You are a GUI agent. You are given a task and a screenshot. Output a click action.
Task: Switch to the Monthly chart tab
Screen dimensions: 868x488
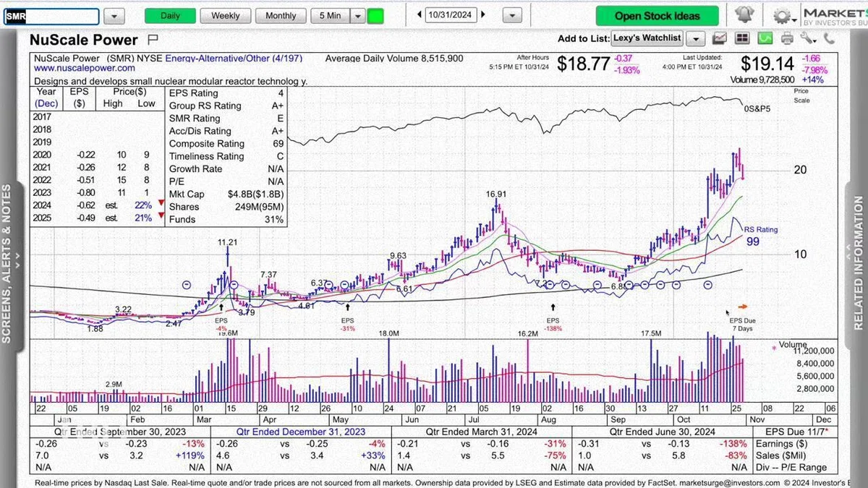point(281,15)
